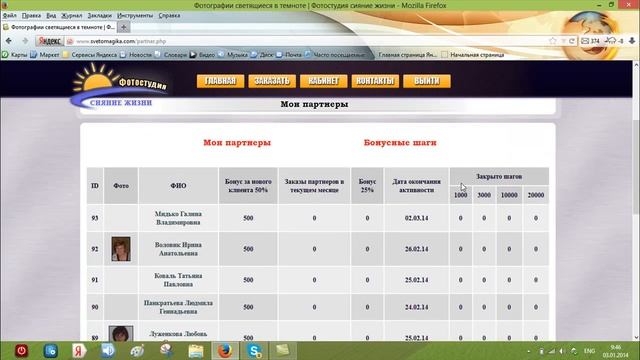Open File Explorer folder icon in taskbar
The image size is (640, 360).
pyautogui.click(x=196, y=351)
